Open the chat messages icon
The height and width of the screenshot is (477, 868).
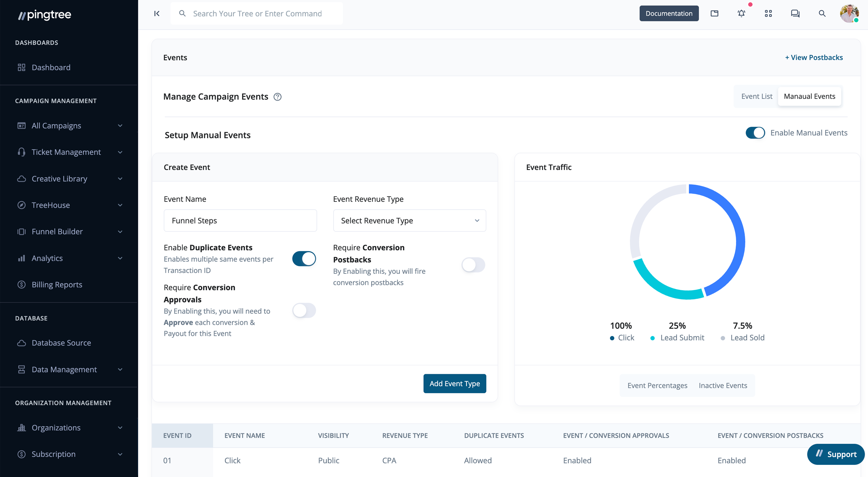[x=795, y=14]
